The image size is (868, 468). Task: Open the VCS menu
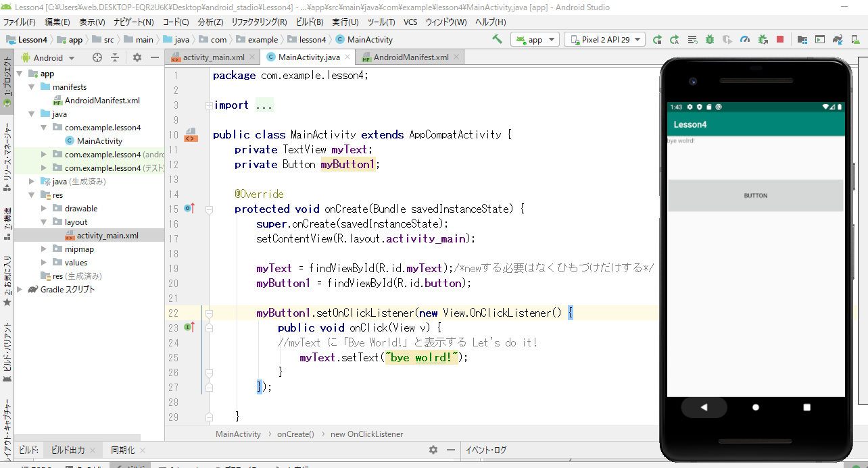(x=410, y=22)
